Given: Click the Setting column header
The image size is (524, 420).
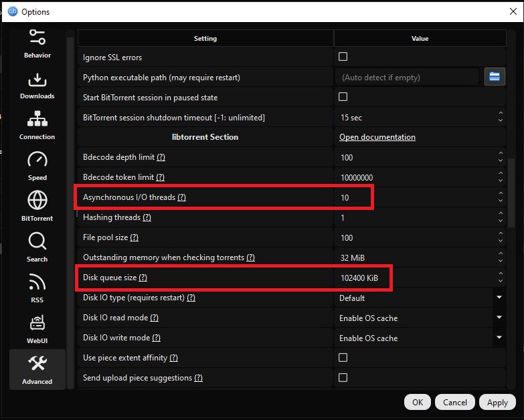Looking at the screenshot, I should (205, 38).
